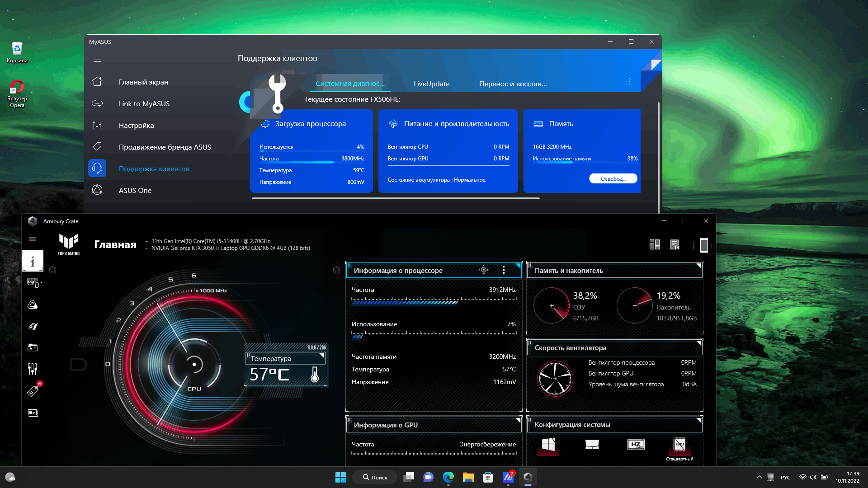Open Настройка in MyASUS sidebar
The width and height of the screenshot is (868, 488).
(x=136, y=125)
